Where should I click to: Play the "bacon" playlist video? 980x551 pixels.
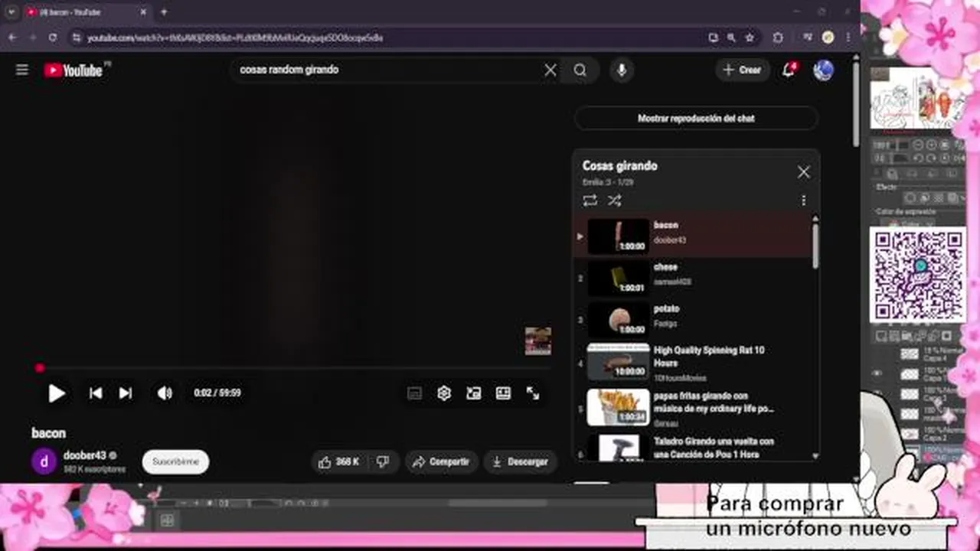coord(692,236)
